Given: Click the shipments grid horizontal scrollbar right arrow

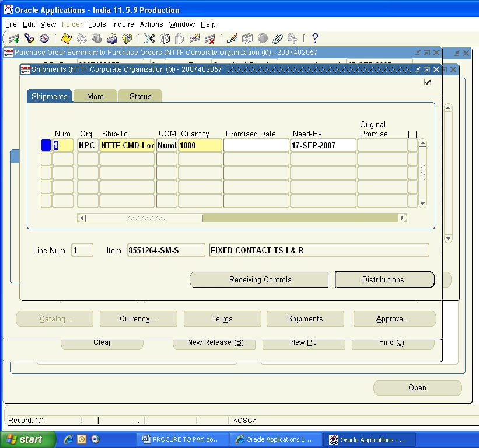Looking at the screenshot, I should pyautogui.click(x=403, y=218).
